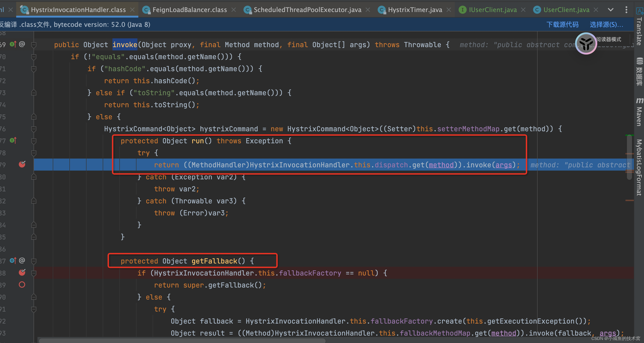Click the "hashCode" string literal
Screen dimensions: 644x343
coord(125,69)
